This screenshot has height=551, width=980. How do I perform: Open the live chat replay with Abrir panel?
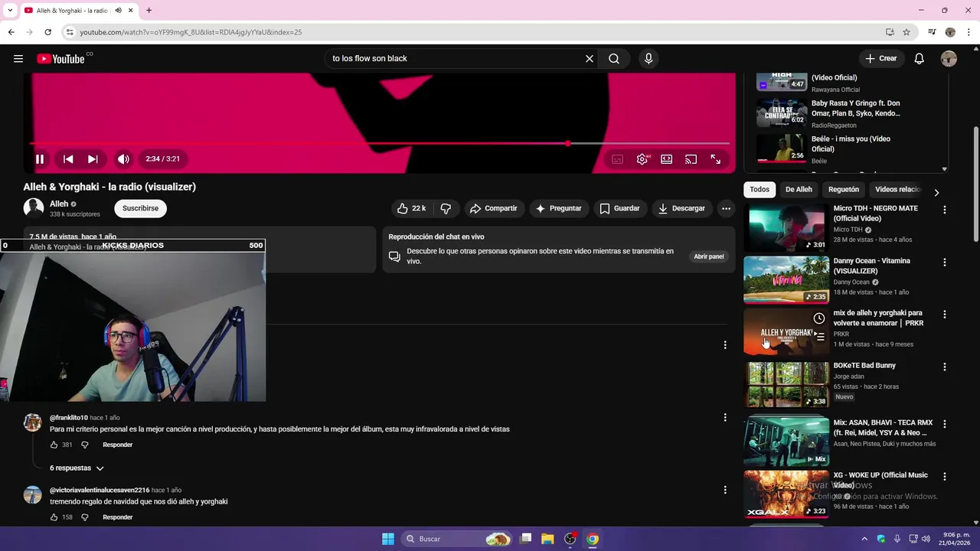click(709, 256)
